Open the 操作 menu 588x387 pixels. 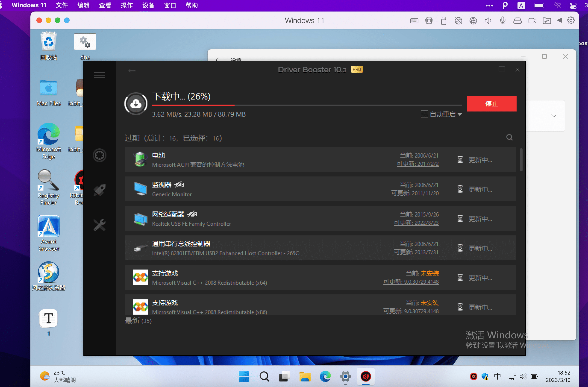(127, 5)
